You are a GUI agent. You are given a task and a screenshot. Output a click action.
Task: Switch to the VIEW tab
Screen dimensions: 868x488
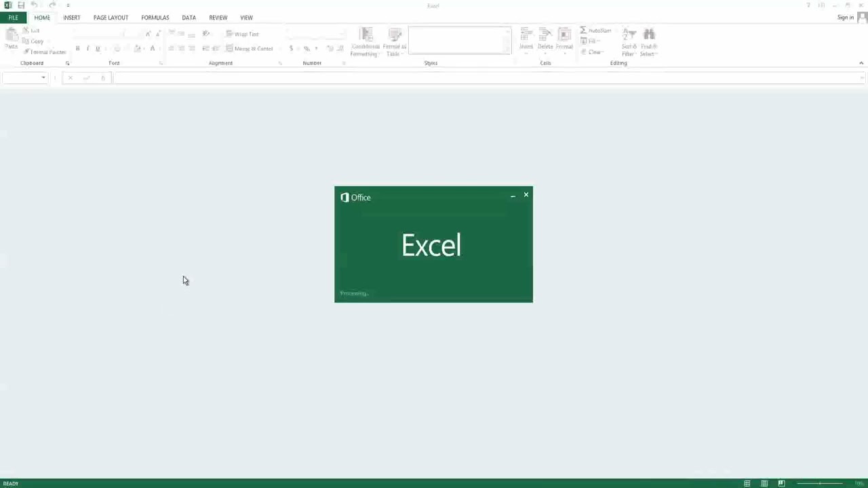(246, 18)
